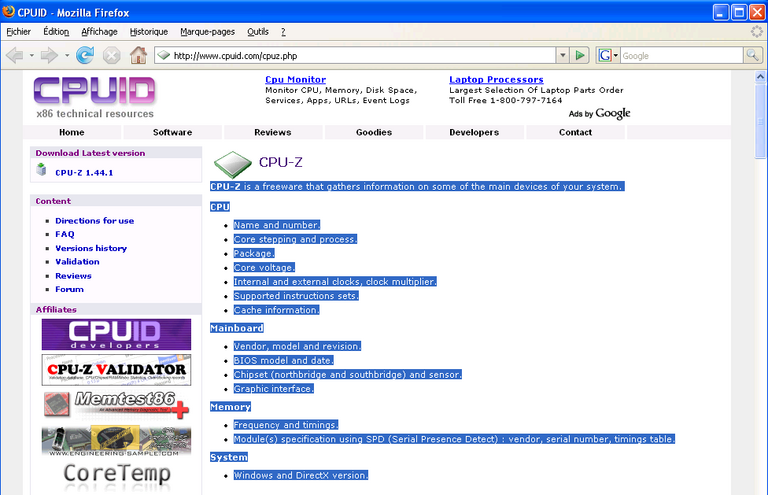Screen dimensions: 768x495
Task: Open the Memtest86+ banner
Action: [116, 405]
